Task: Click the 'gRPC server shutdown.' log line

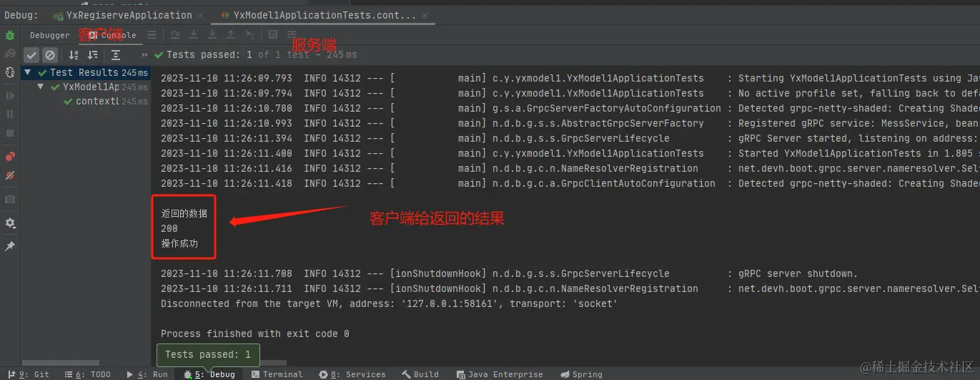Action: click(508, 273)
